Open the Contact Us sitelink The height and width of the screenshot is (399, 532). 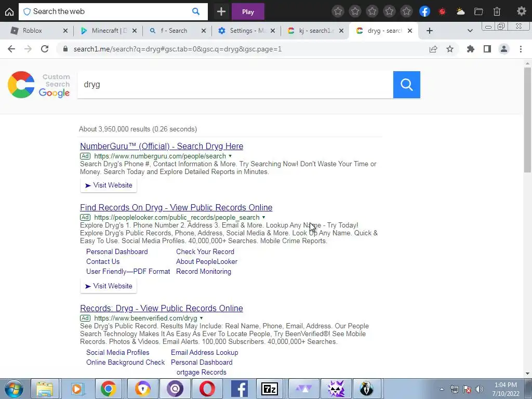103,262
